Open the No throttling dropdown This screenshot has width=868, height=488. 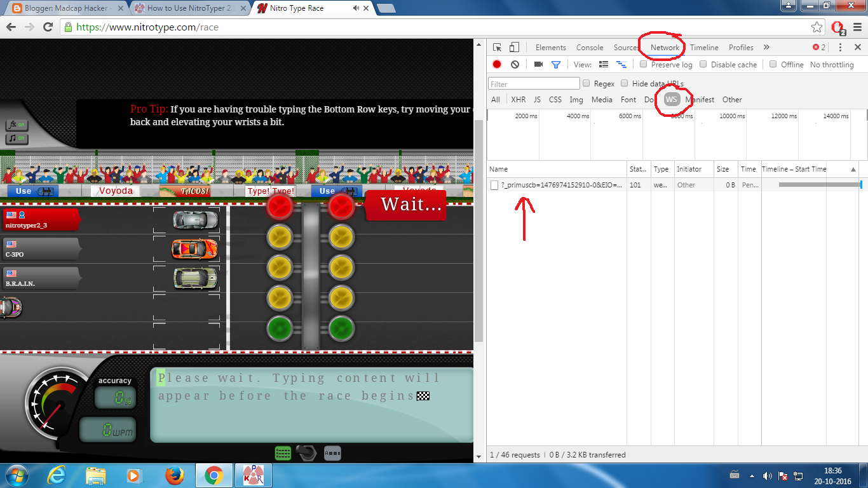[832, 64]
